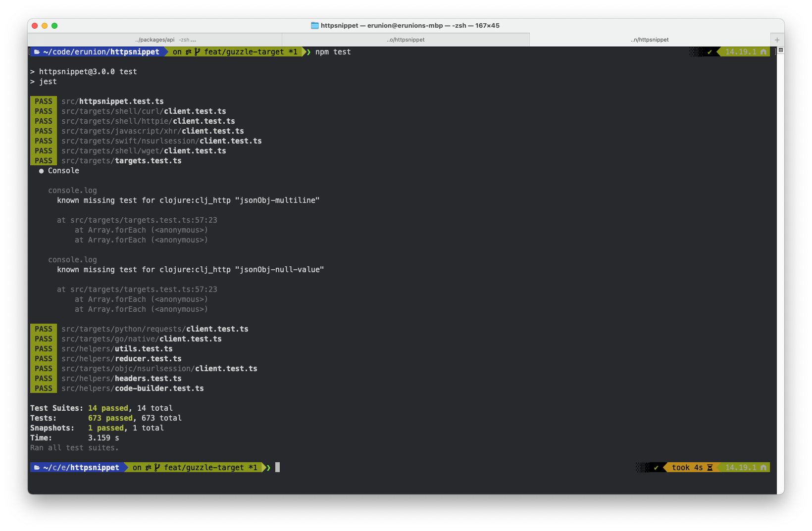Click the '673 passed' tests count
Screen dimensions: 812x531
pyautogui.click(x=110, y=418)
